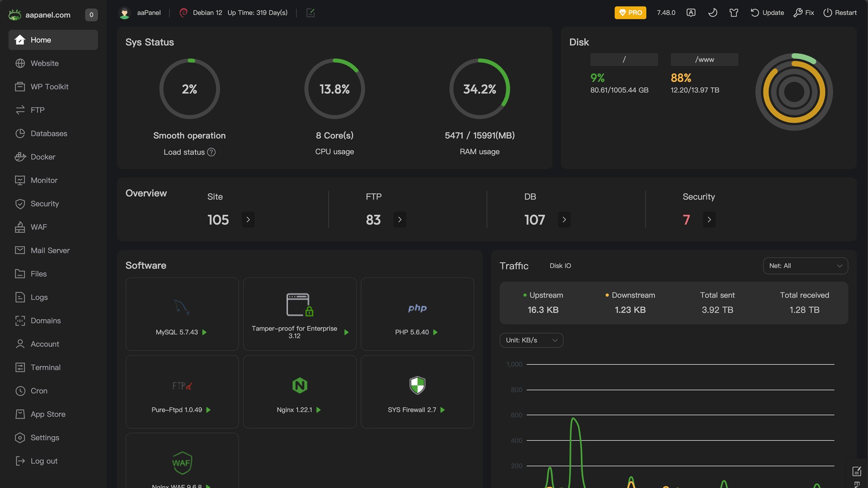The height and width of the screenshot is (488, 868).
Task: Select the /www disk tab
Action: click(x=704, y=60)
